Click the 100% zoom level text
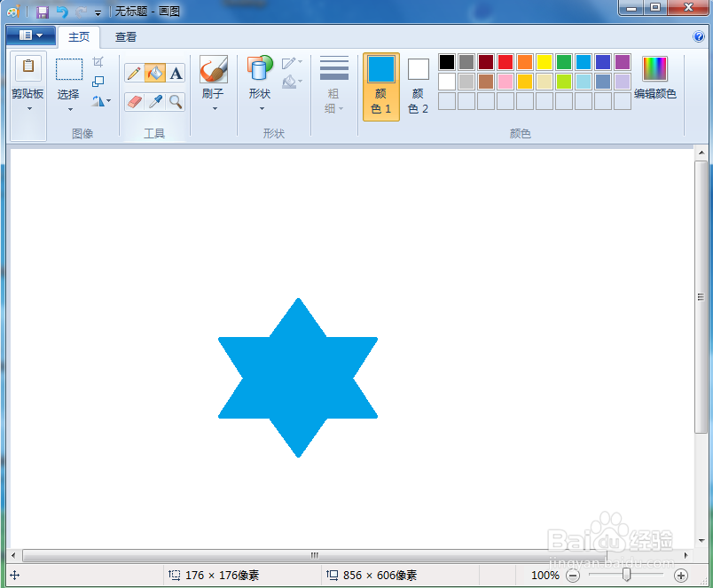Screen dimensions: 713x588 click(x=545, y=576)
